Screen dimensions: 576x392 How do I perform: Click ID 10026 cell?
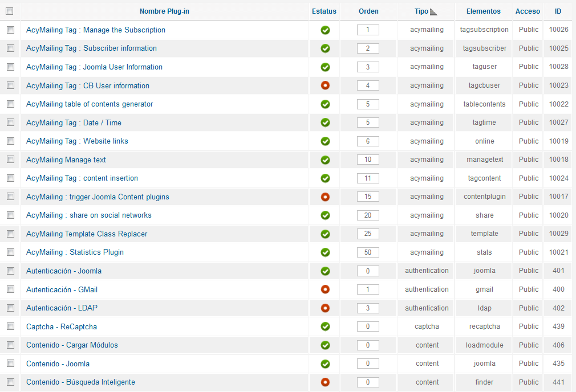pyautogui.click(x=558, y=30)
